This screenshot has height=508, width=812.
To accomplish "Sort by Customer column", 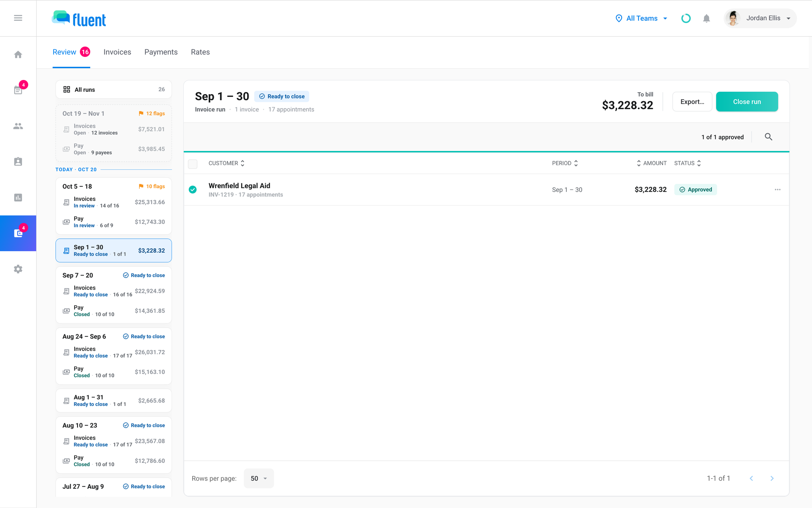I will tap(226, 163).
